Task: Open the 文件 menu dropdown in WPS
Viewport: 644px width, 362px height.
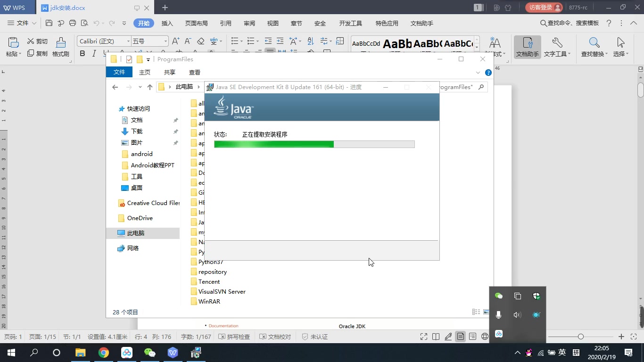Action: [x=22, y=23]
